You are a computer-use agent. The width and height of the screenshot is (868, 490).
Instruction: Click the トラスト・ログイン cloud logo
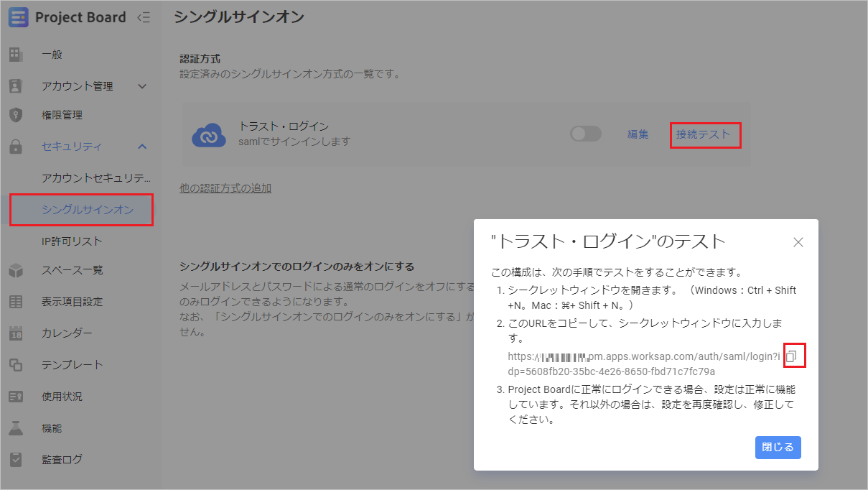(x=210, y=134)
